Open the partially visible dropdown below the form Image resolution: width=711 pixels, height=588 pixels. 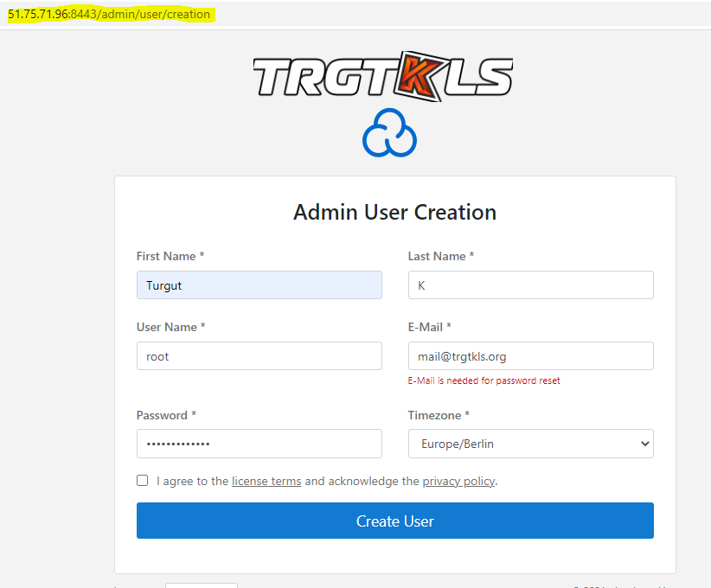pos(201,585)
